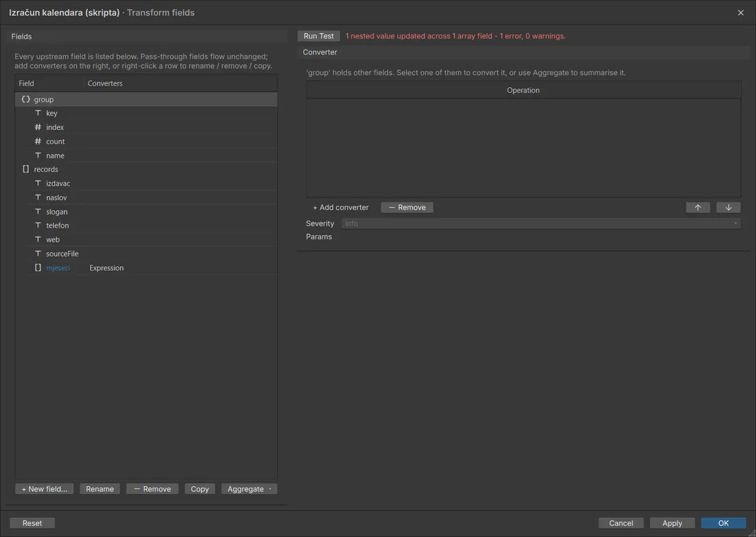Click the Remove converter button
756x537 pixels.
[407, 208]
